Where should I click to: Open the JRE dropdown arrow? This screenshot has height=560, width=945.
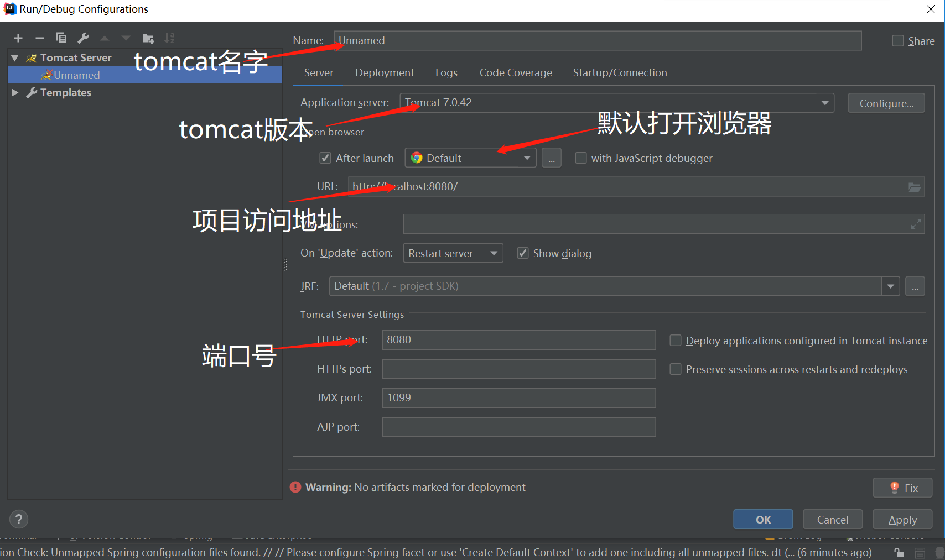[x=890, y=286]
